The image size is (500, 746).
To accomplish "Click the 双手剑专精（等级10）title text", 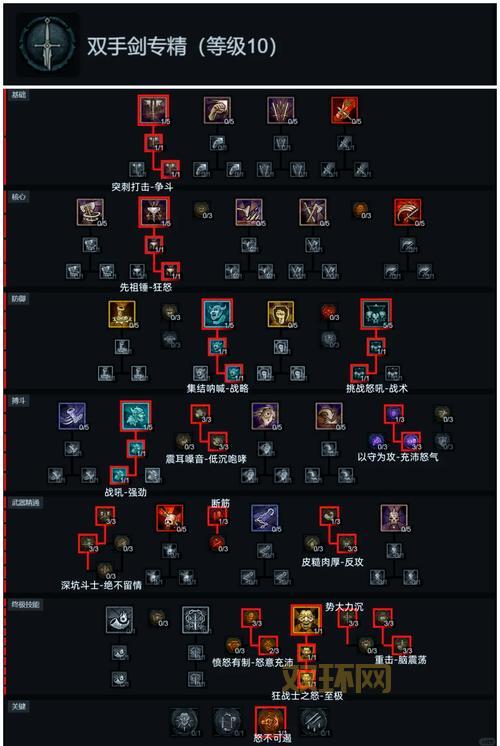I will (x=181, y=46).
